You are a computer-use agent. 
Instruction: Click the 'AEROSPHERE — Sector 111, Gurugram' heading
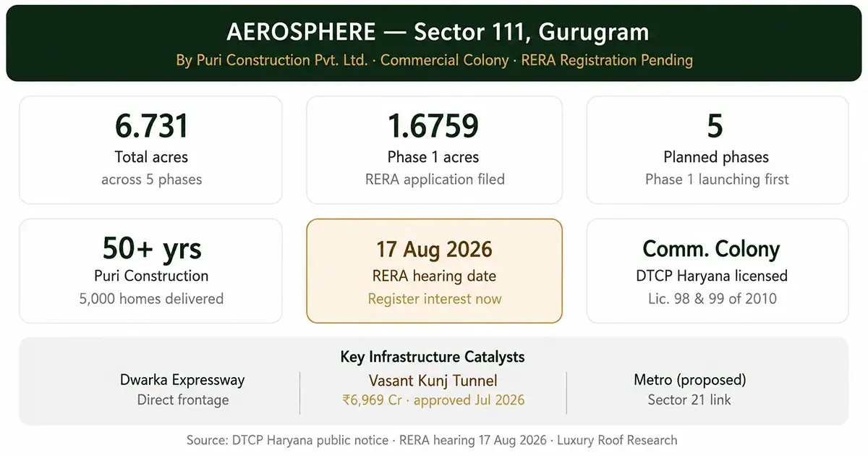click(438, 33)
